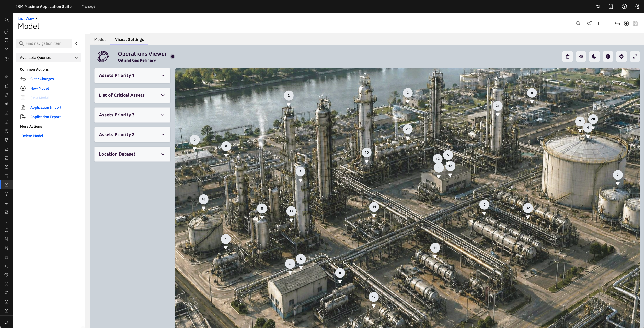Click the IBM Maximo Application Suite title
This screenshot has height=328, width=644.
click(x=44, y=6)
